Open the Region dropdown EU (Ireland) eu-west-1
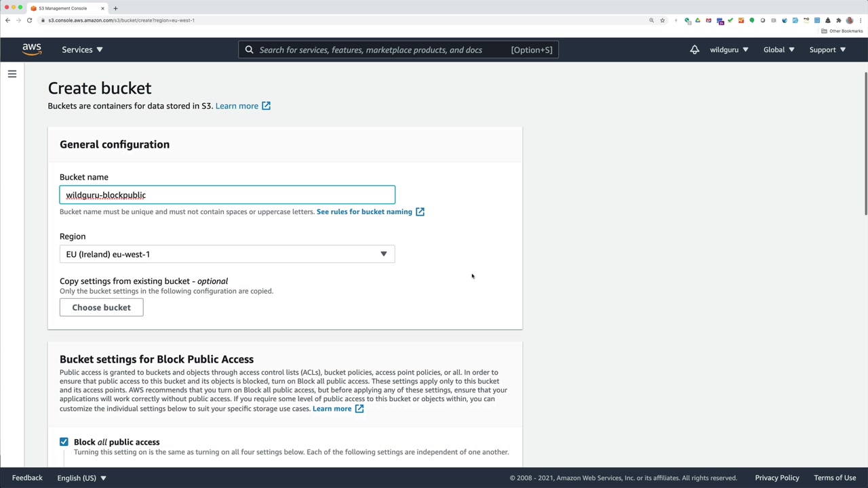The height and width of the screenshot is (488, 868). (x=227, y=254)
